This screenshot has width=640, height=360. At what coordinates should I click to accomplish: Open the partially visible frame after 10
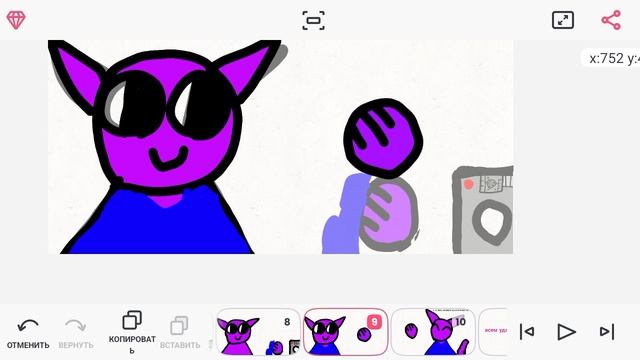[x=493, y=332]
